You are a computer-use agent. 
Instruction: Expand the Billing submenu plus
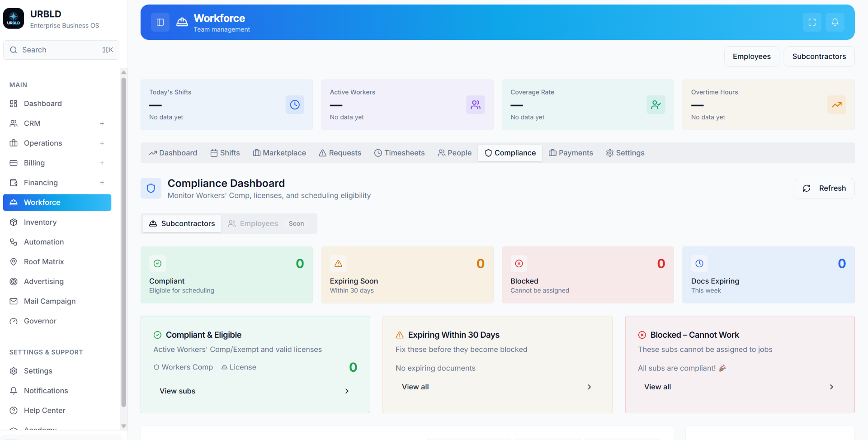102,163
